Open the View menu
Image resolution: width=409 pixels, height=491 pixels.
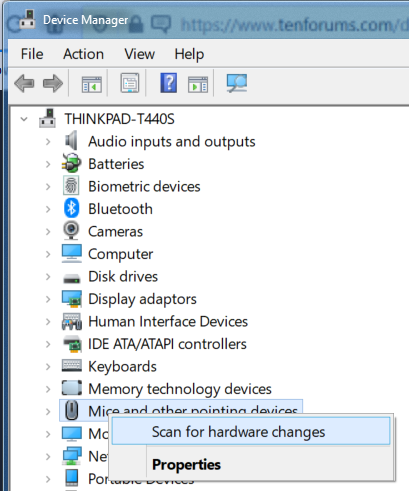139,54
